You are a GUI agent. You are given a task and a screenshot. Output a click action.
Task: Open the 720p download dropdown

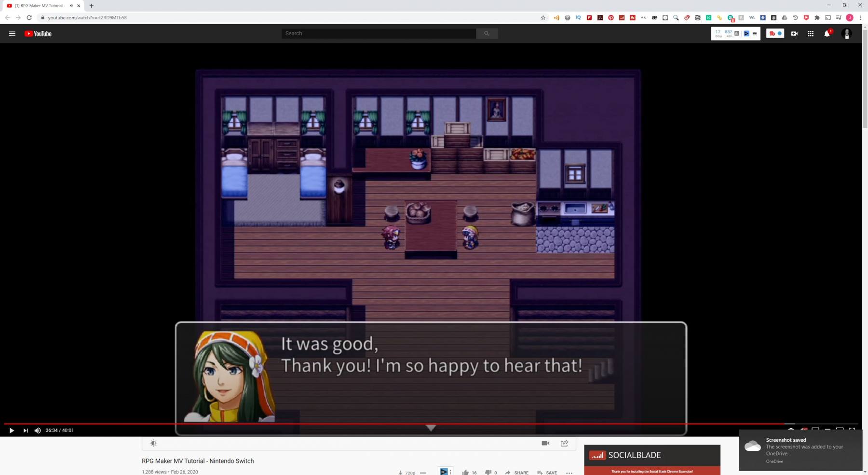pyautogui.click(x=407, y=473)
